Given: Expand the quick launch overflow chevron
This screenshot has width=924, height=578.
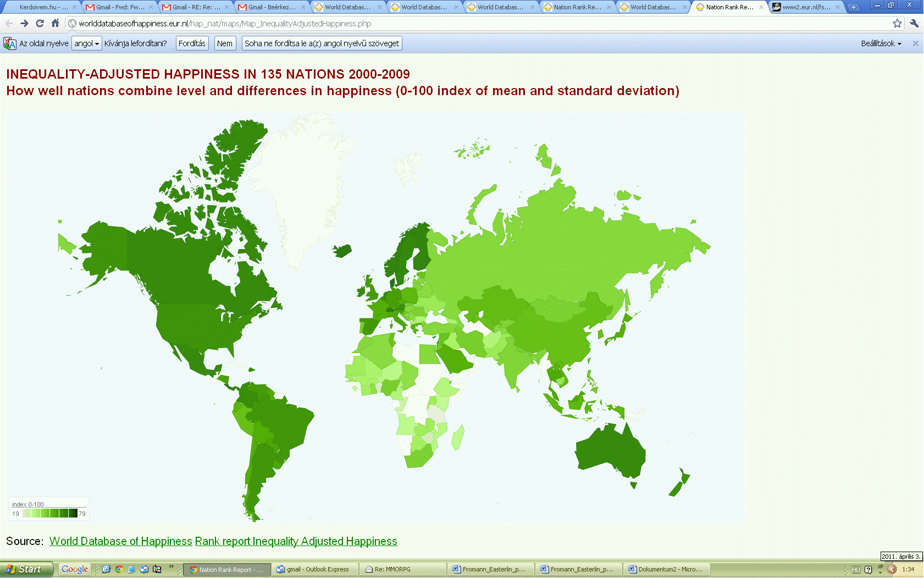Looking at the screenshot, I should 171,566.
